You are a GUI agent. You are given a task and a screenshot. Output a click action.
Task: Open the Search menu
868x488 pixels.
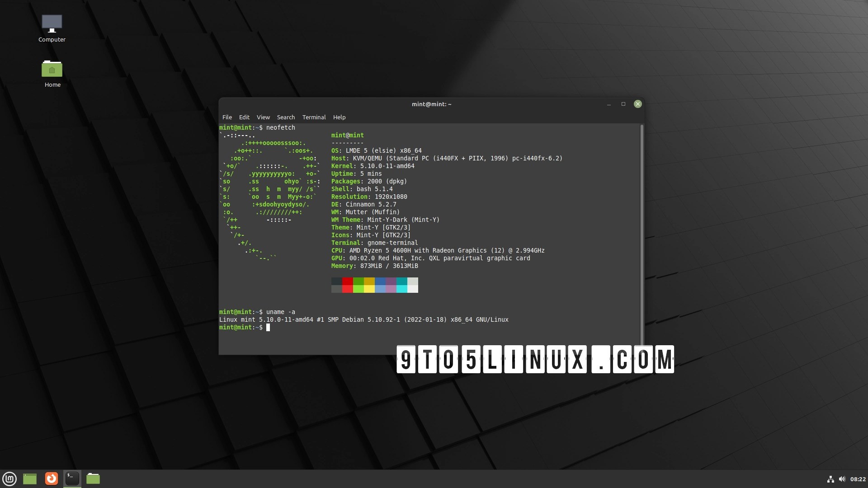tap(286, 117)
